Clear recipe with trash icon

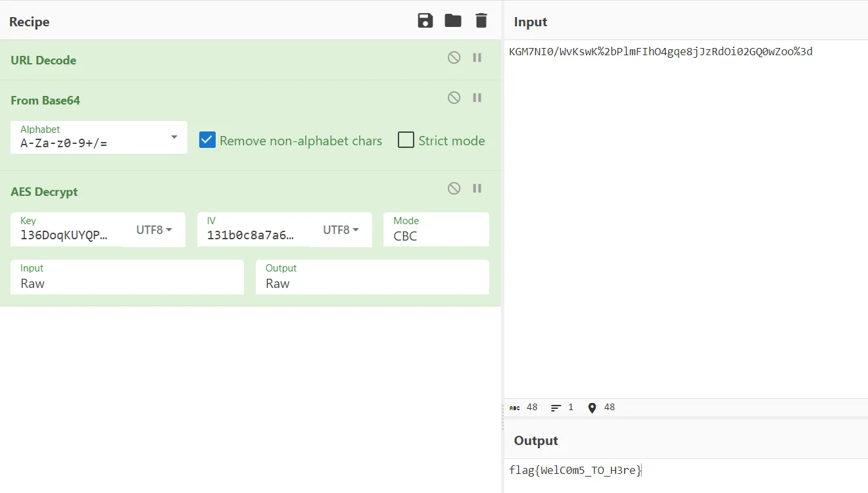click(481, 21)
